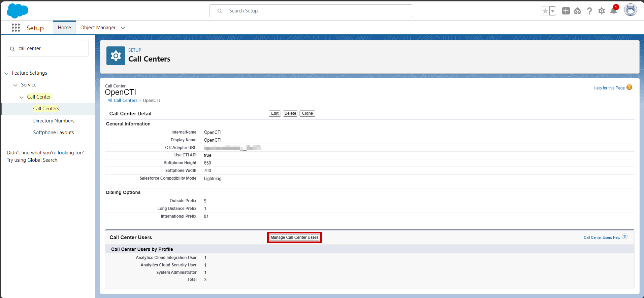Click the SETUP breadcrumb label
The width and height of the screenshot is (644, 298).
tap(135, 50)
